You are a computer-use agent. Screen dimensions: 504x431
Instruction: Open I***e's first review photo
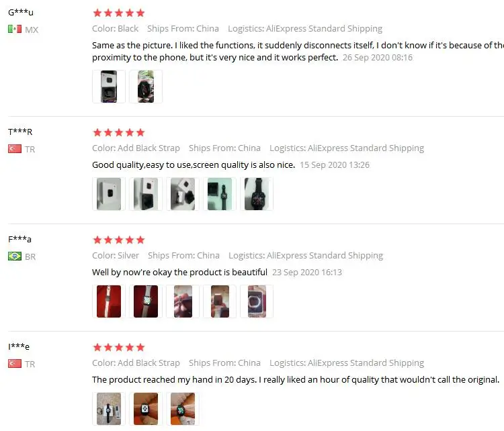click(x=109, y=409)
